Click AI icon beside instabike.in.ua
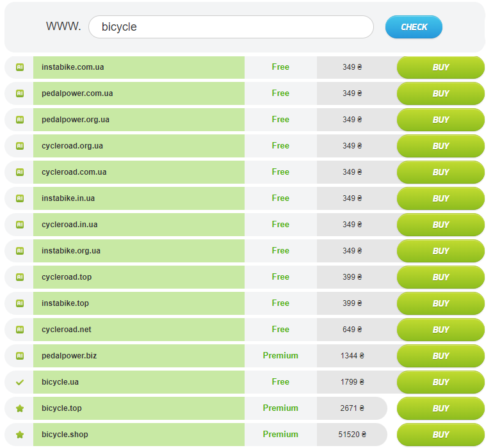The image size is (493, 448). coord(20,198)
